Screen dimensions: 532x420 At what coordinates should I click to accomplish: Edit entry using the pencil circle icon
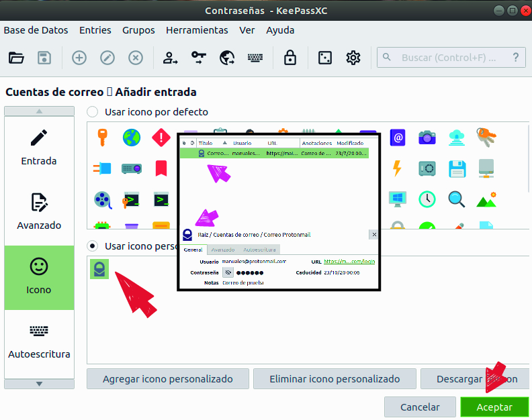coord(107,58)
